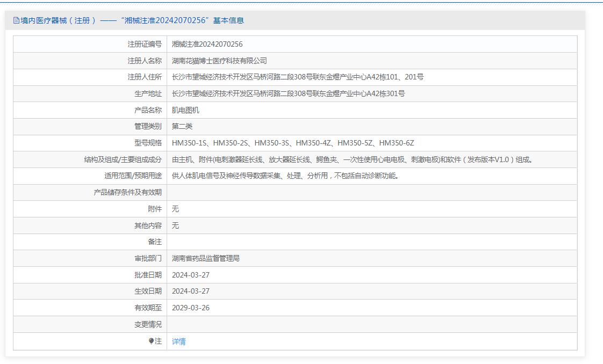
Task: Click the 附件 value 无
Action: [175, 209]
